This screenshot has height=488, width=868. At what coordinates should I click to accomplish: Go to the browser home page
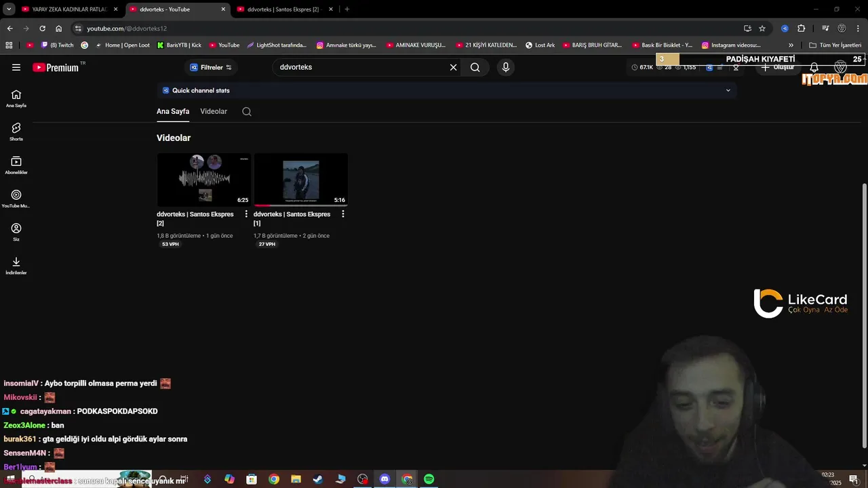coord(58,28)
